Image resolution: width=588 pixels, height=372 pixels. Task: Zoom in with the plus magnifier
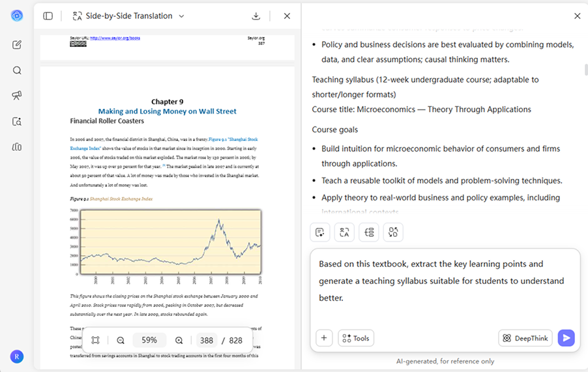tap(179, 340)
